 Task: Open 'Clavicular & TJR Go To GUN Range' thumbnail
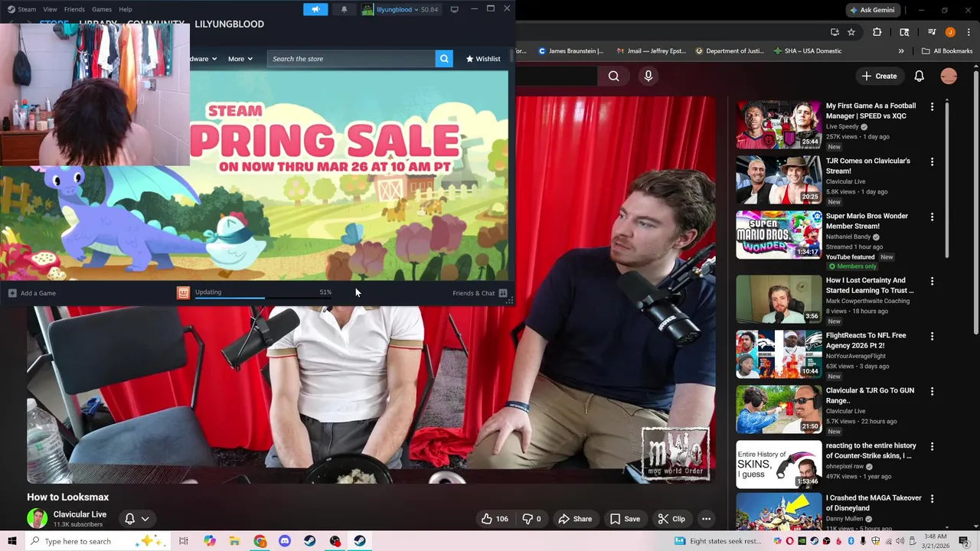(x=779, y=409)
